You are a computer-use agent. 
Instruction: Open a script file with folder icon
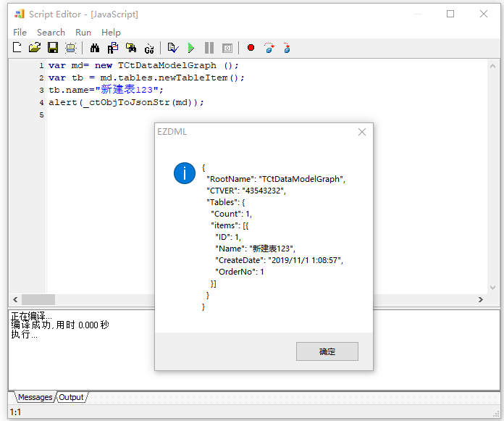coord(35,48)
